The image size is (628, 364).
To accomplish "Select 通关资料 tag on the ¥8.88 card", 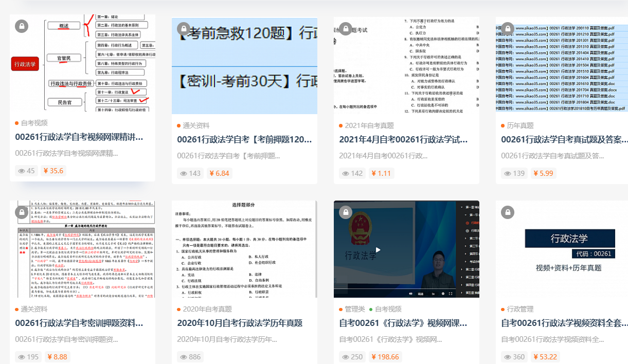I will pyautogui.click(x=34, y=309).
